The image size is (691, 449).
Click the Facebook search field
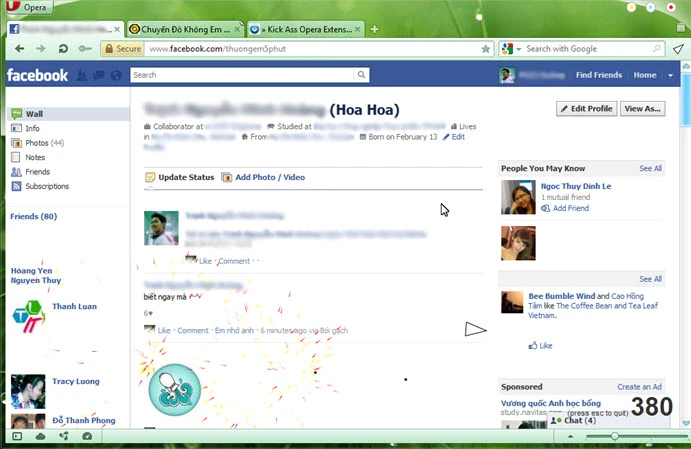tap(250, 75)
